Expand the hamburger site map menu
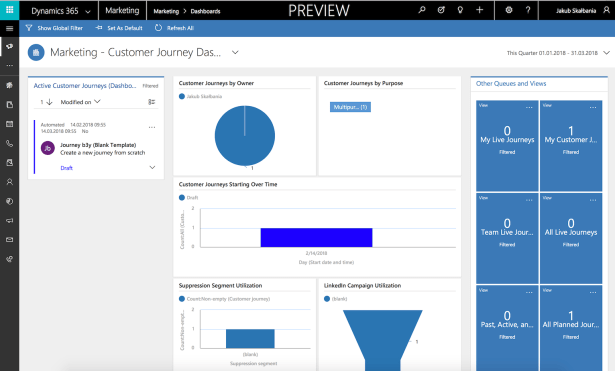Screen dimensions: 615x371 click(9, 29)
